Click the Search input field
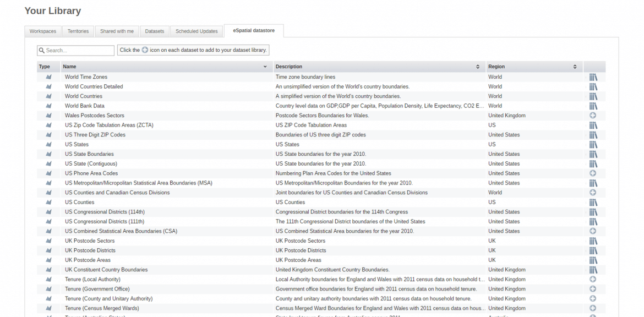The width and height of the screenshot is (644, 317). [x=75, y=51]
